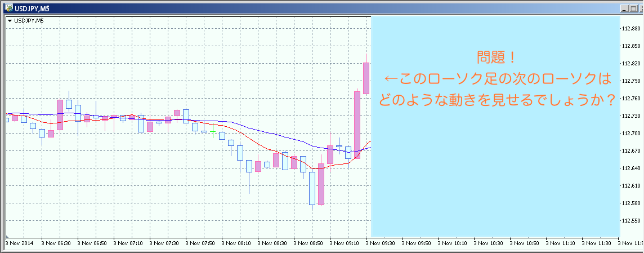Image resolution: width=644 pixels, height=253 pixels.
Task: Click the 3 Nov 08:10 time label
Action: point(236,243)
